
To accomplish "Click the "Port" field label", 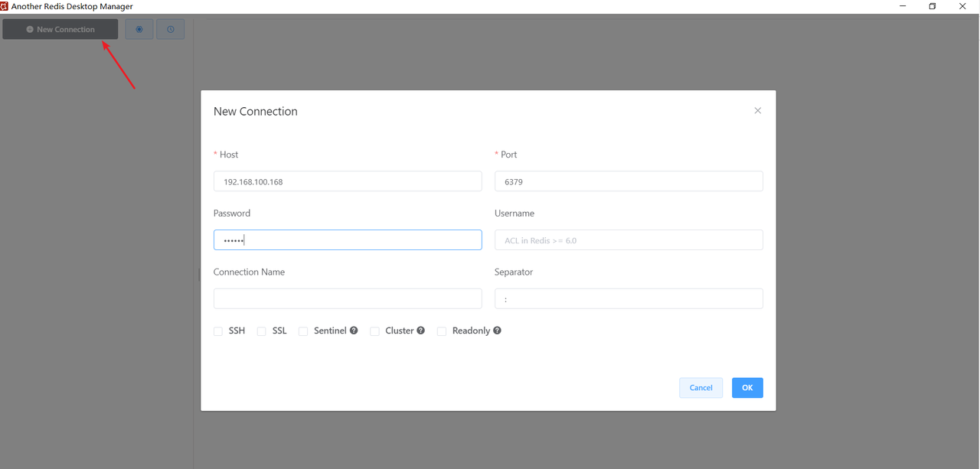I will tap(509, 155).
